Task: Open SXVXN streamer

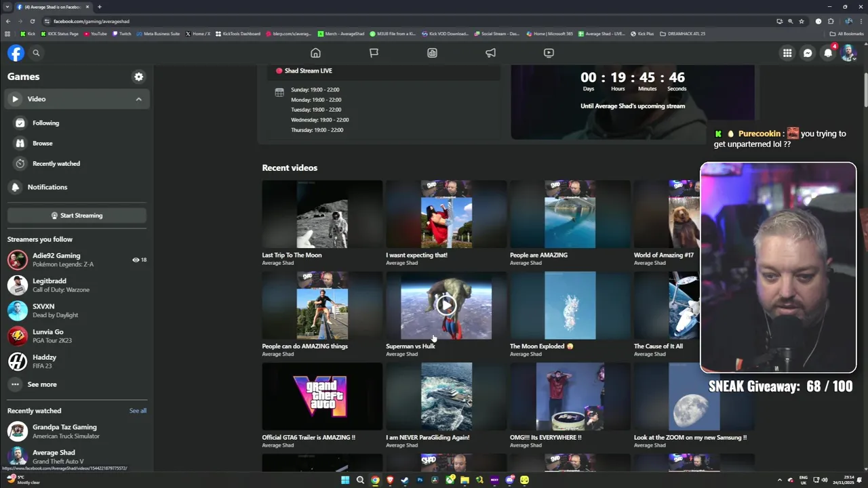Action: click(77, 310)
